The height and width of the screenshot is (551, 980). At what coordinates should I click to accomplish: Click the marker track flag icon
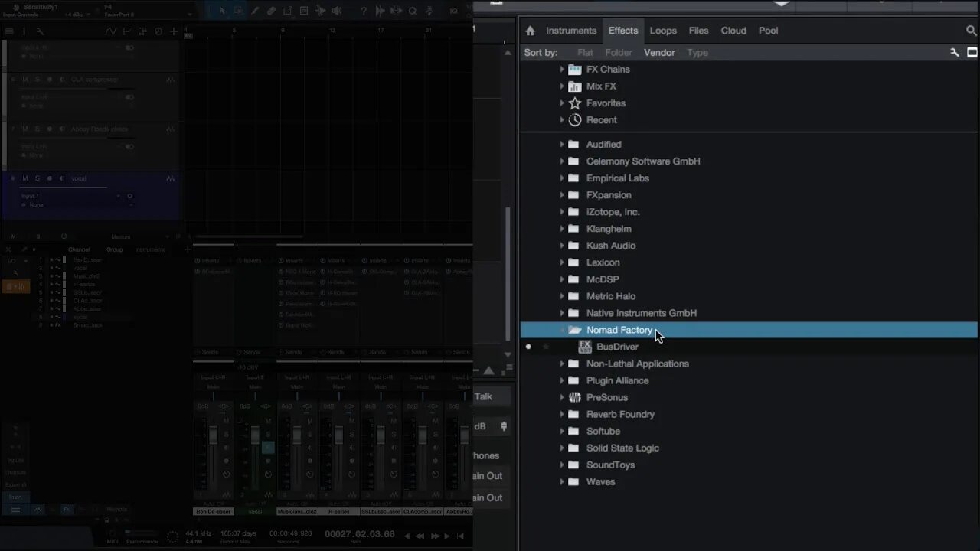coord(127,31)
